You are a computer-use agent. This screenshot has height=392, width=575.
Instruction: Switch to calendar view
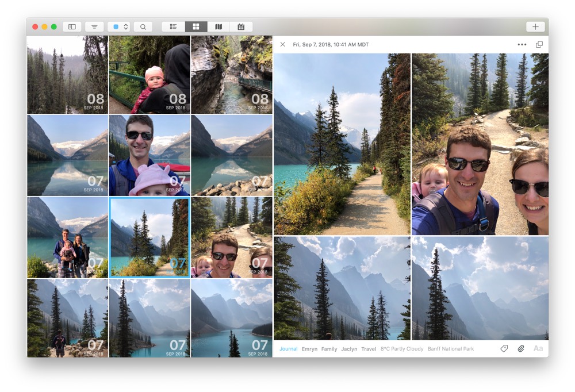241,27
